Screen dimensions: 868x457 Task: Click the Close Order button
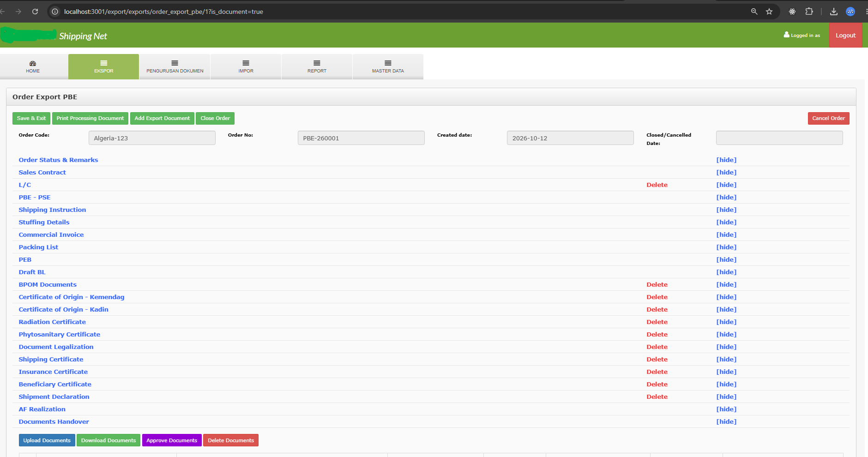(215, 118)
